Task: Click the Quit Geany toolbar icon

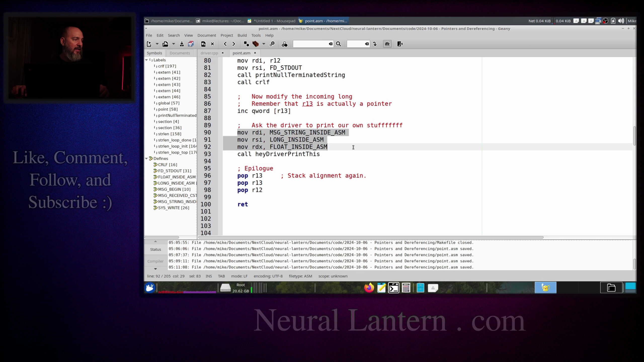Action: click(400, 44)
